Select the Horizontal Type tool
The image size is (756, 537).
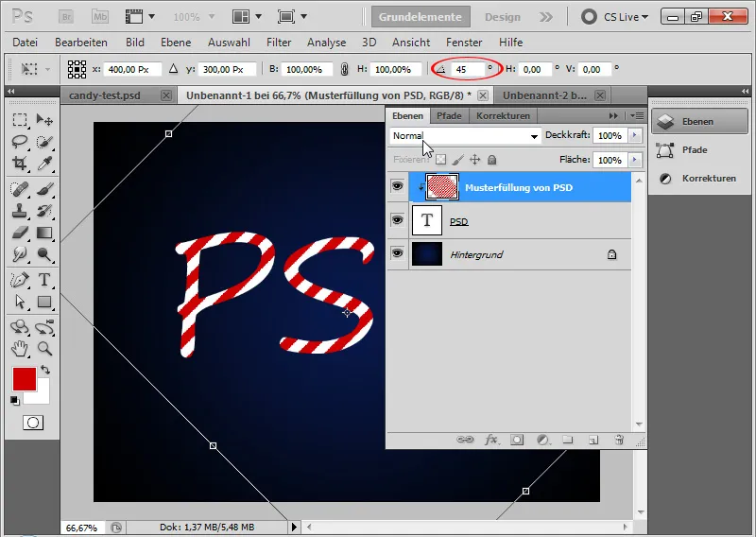[x=44, y=279]
